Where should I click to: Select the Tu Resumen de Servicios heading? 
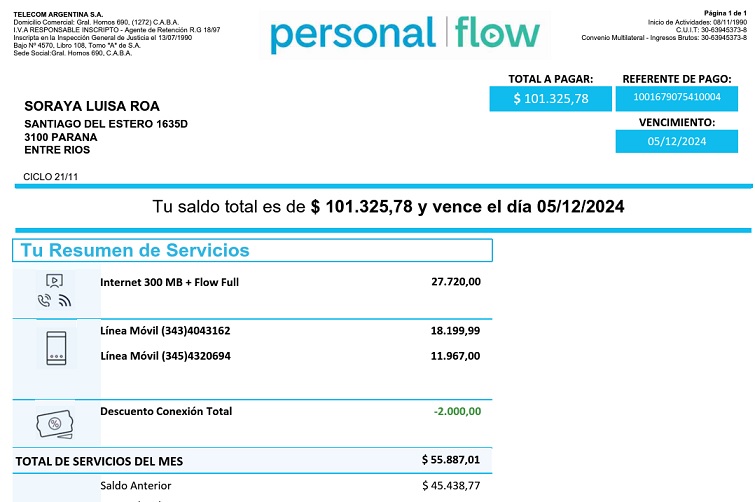[x=135, y=250]
